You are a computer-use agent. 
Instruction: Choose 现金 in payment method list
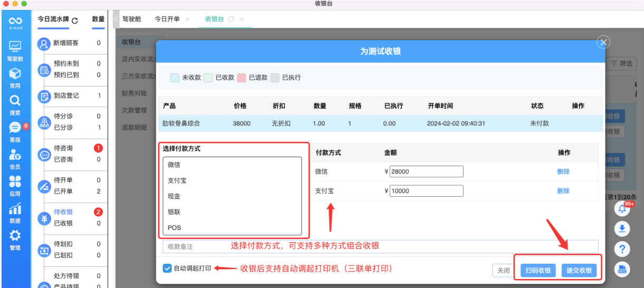(232, 196)
